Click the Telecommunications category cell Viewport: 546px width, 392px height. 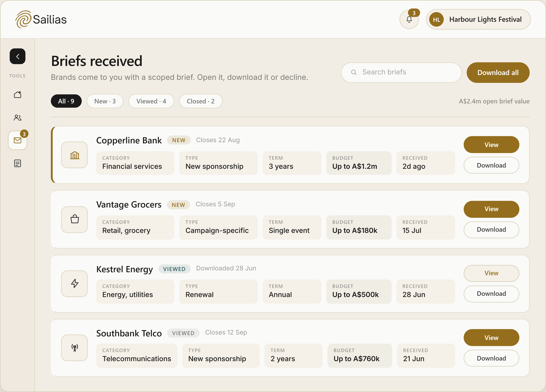pyautogui.click(x=136, y=355)
